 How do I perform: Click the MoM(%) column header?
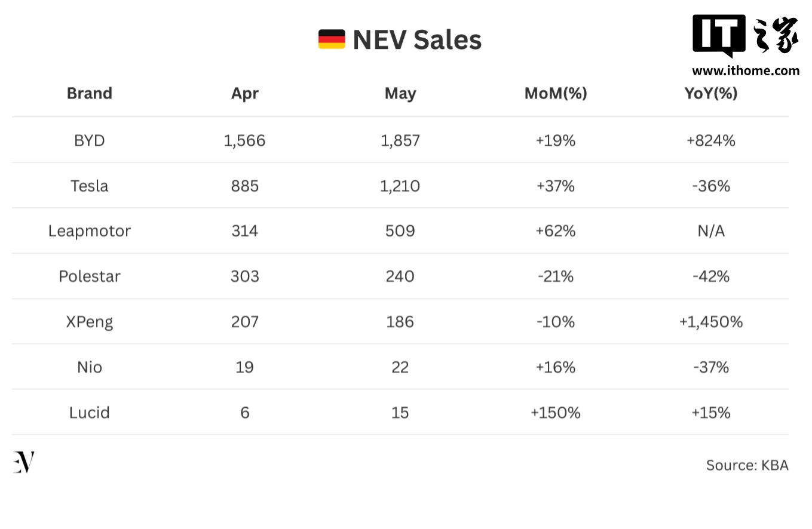[x=556, y=93]
